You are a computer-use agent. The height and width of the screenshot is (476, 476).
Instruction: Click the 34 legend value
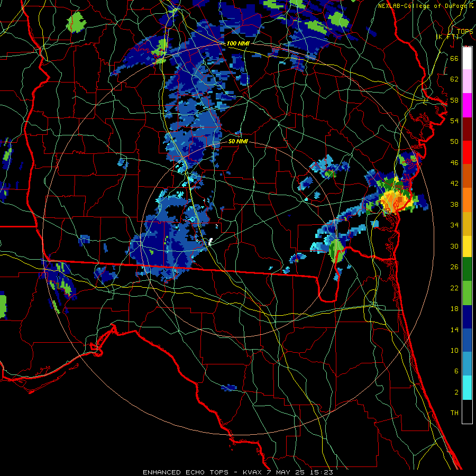tap(454, 225)
